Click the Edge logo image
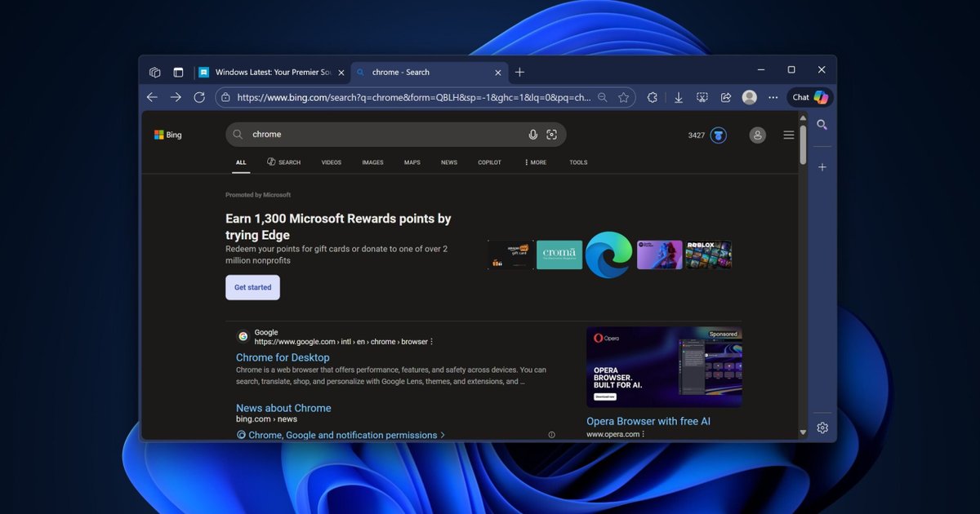 609,255
